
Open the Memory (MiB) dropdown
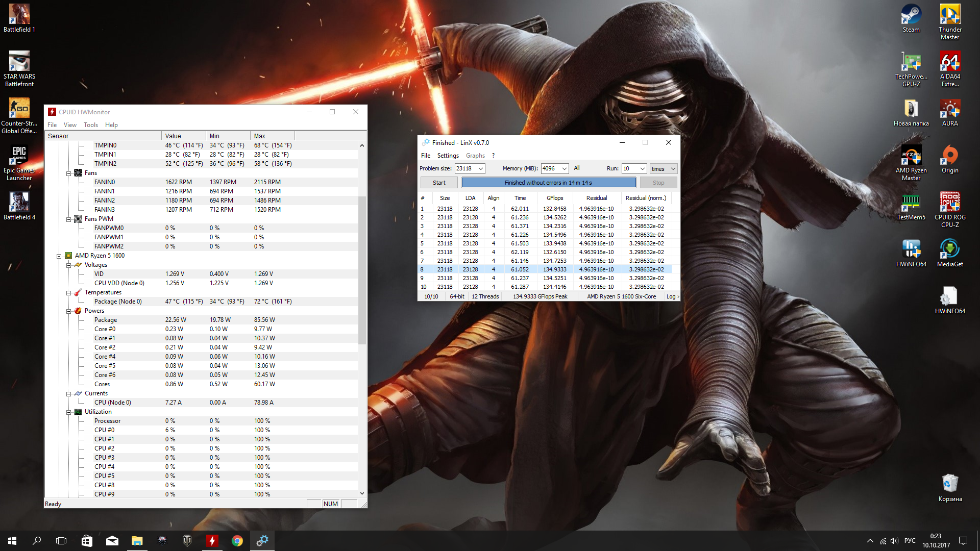(x=564, y=169)
